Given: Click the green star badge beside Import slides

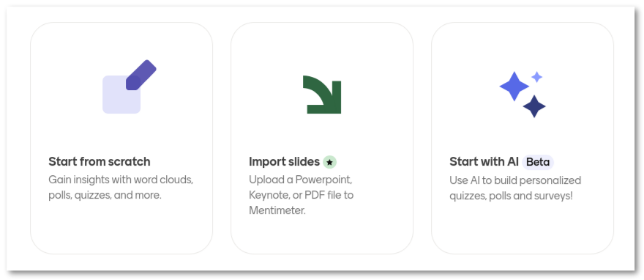Looking at the screenshot, I should pos(329,162).
